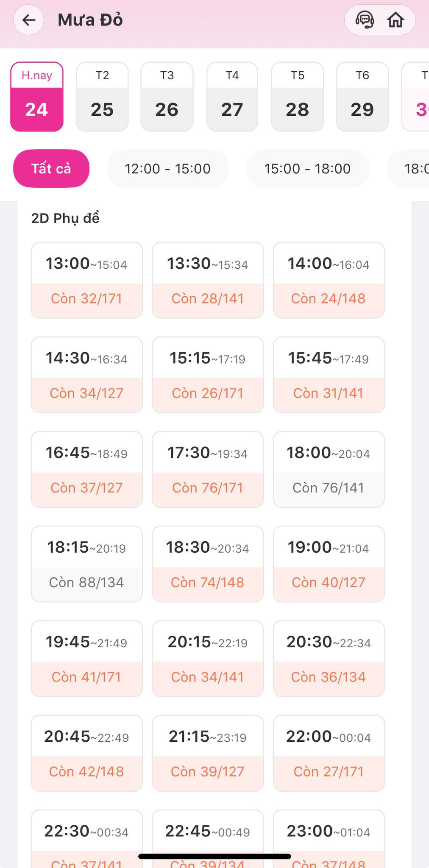Select today's date tab 24
This screenshot has width=429, height=868.
(x=37, y=97)
